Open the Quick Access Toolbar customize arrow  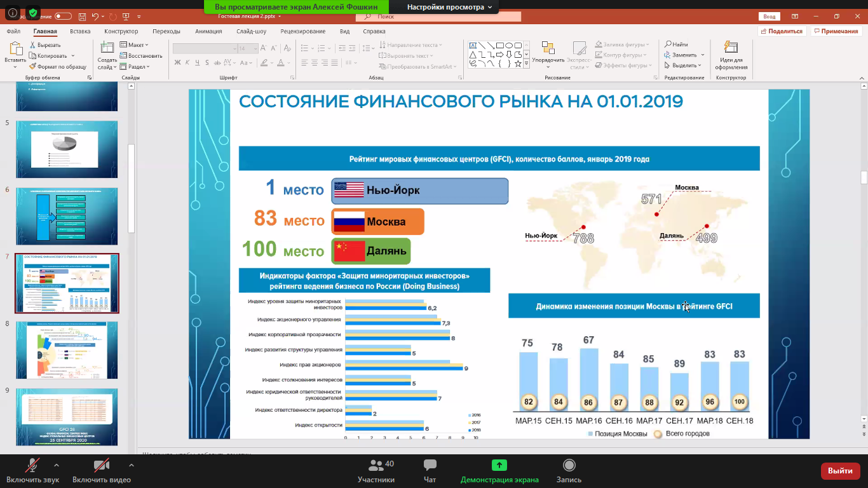[x=139, y=17]
